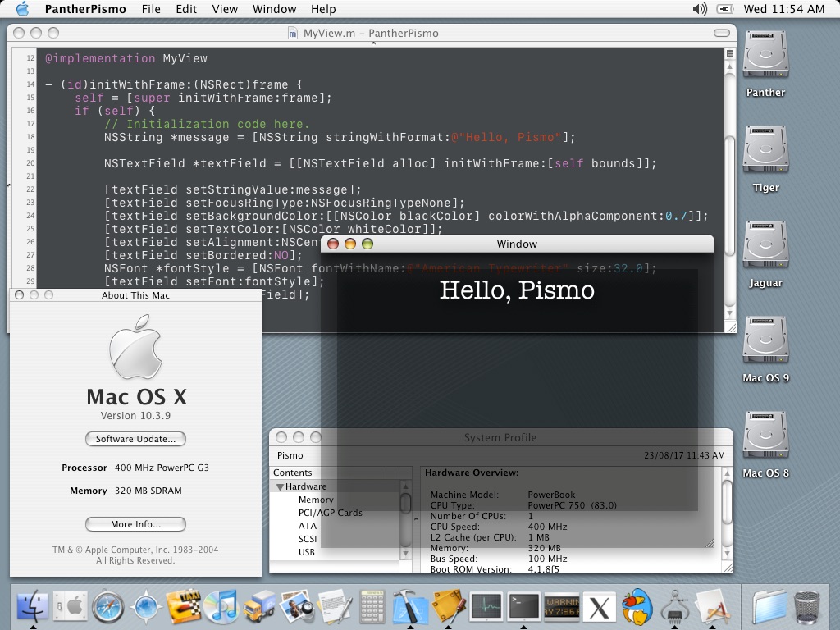Screen dimensions: 840x630
Task: Select USB in System Profile contents
Action: point(307,552)
